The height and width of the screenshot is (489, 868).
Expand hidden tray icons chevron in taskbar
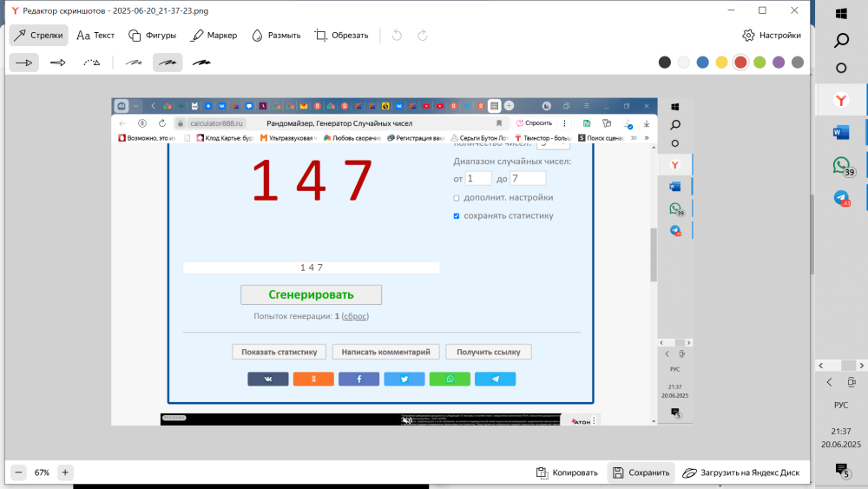click(x=829, y=382)
